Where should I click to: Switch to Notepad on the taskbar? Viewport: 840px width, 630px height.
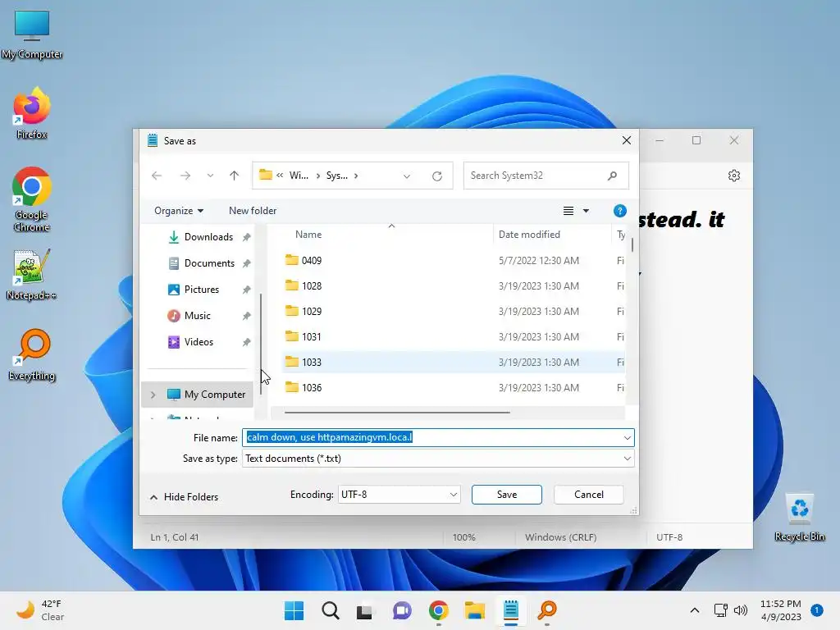click(x=510, y=610)
